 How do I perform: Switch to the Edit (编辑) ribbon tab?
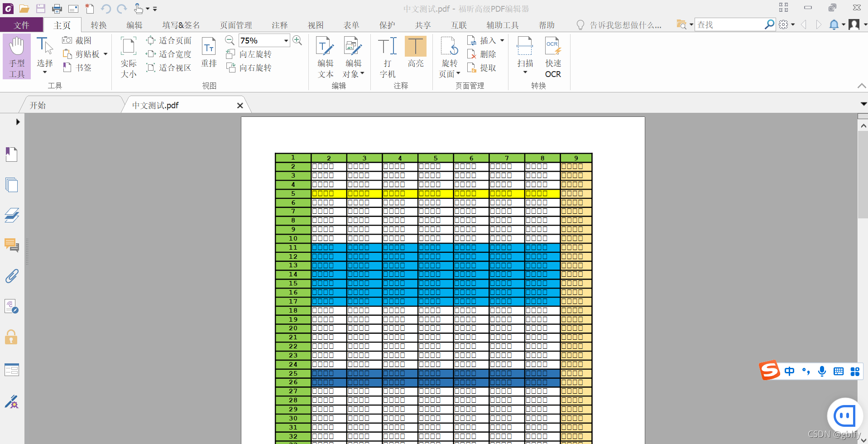[x=134, y=25]
